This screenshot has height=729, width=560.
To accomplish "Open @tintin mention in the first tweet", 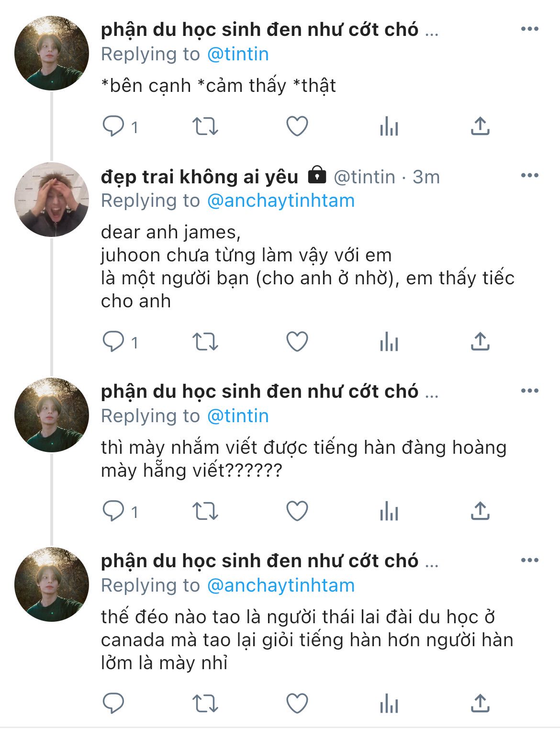I will click(x=238, y=54).
